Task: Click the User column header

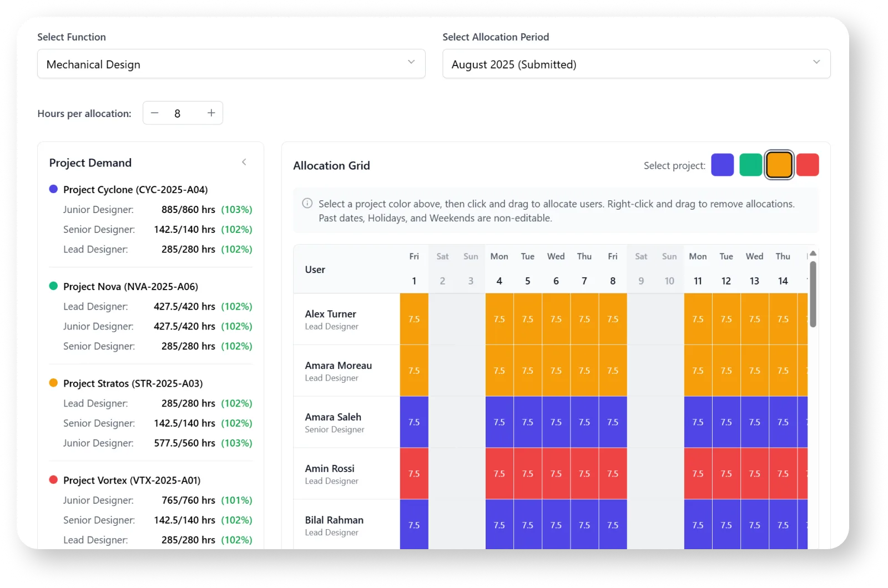Action: tap(315, 269)
